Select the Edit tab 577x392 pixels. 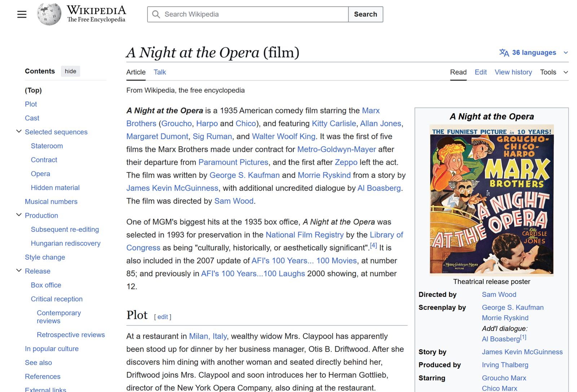[480, 72]
